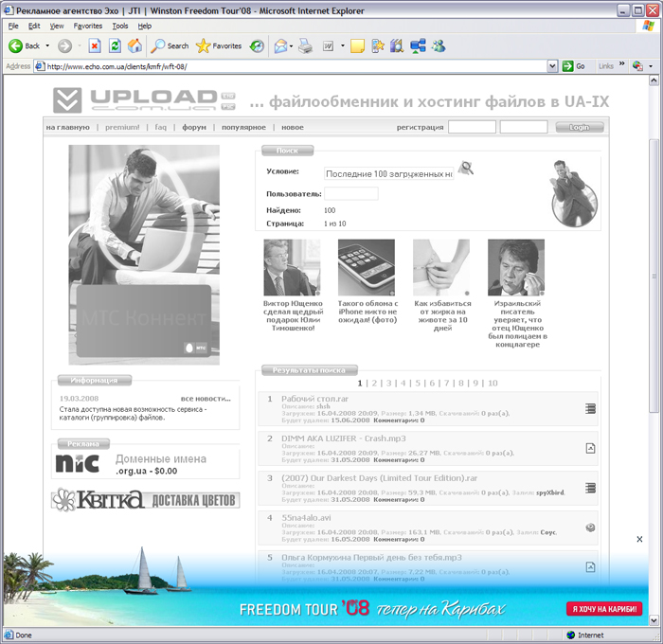Click the yellow note Discuss icon
The width and height of the screenshot is (663, 644).
pyautogui.click(x=357, y=45)
